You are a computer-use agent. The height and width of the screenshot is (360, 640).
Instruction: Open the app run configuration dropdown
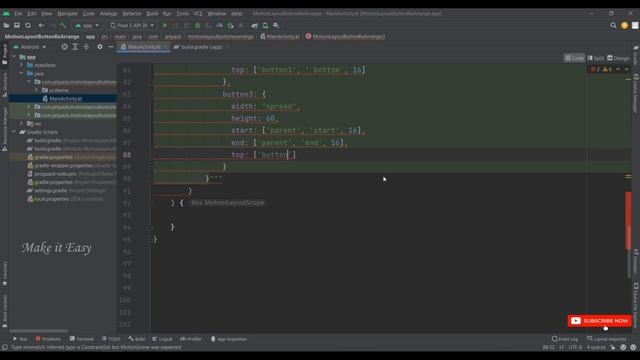[87, 25]
